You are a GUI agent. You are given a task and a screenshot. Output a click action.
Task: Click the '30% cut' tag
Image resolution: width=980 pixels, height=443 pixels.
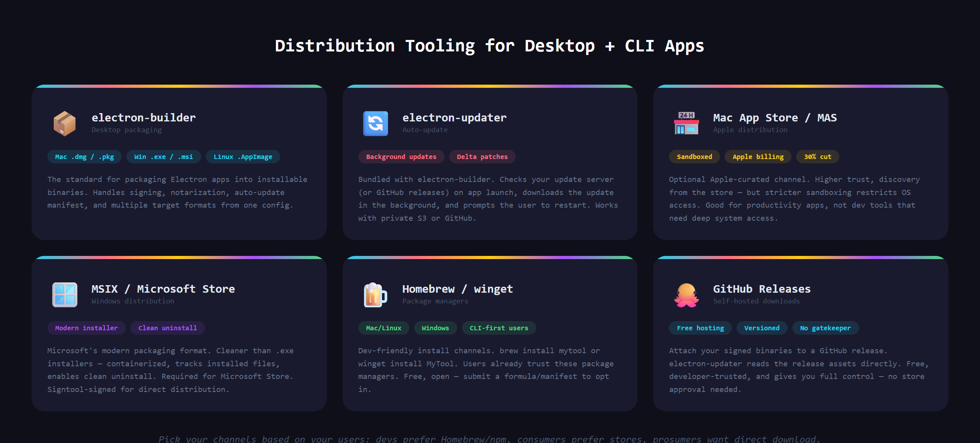(818, 157)
